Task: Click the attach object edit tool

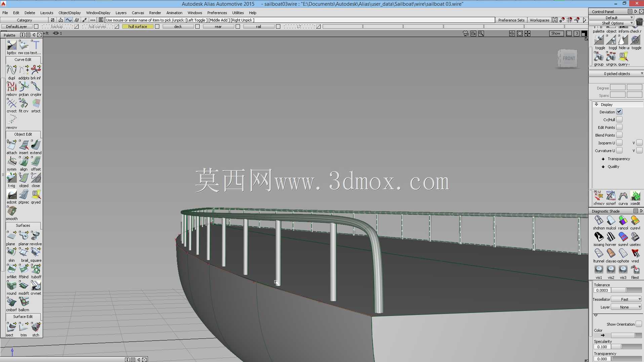Action: (11, 145)
